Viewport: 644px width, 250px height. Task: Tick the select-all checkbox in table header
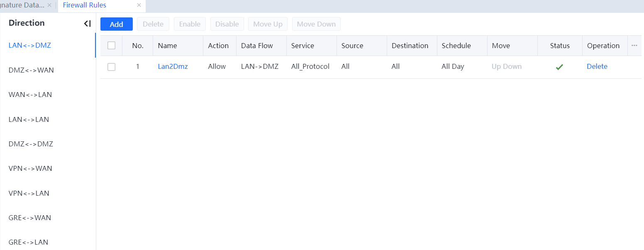[111, 46]
